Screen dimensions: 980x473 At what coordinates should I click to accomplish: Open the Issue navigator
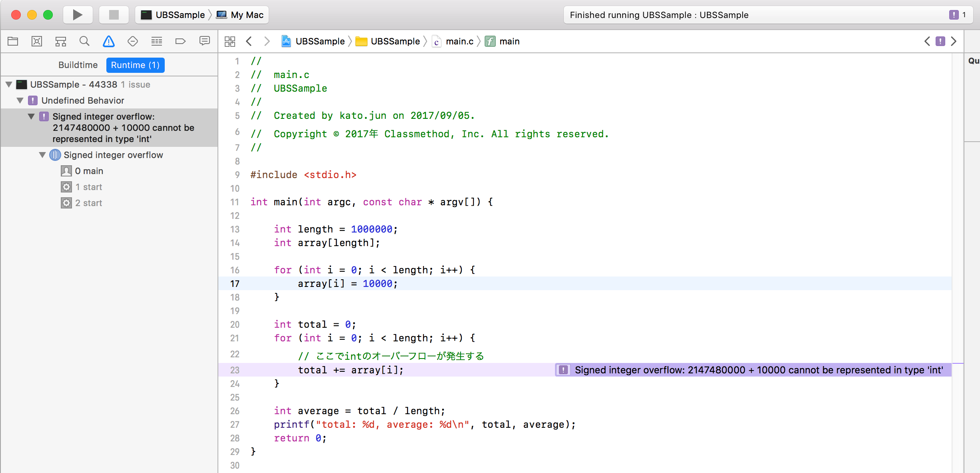point(108,41)
